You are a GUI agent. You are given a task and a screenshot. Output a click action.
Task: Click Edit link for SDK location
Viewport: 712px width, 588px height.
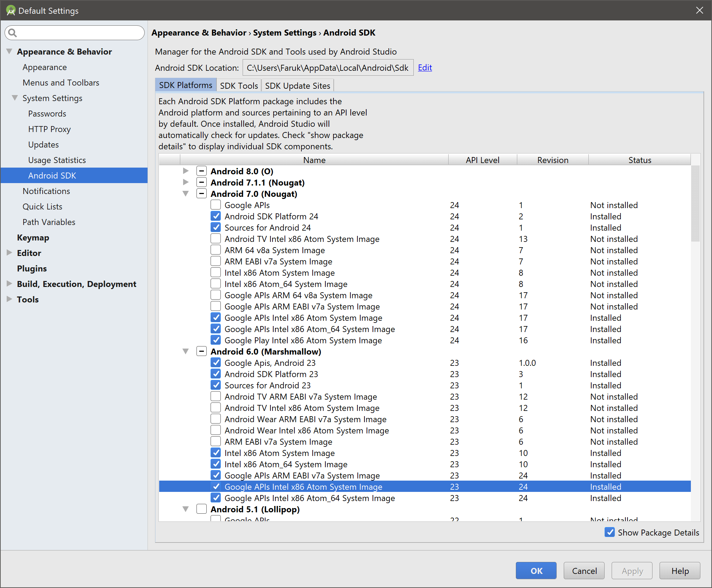click(x=425, y=68)
